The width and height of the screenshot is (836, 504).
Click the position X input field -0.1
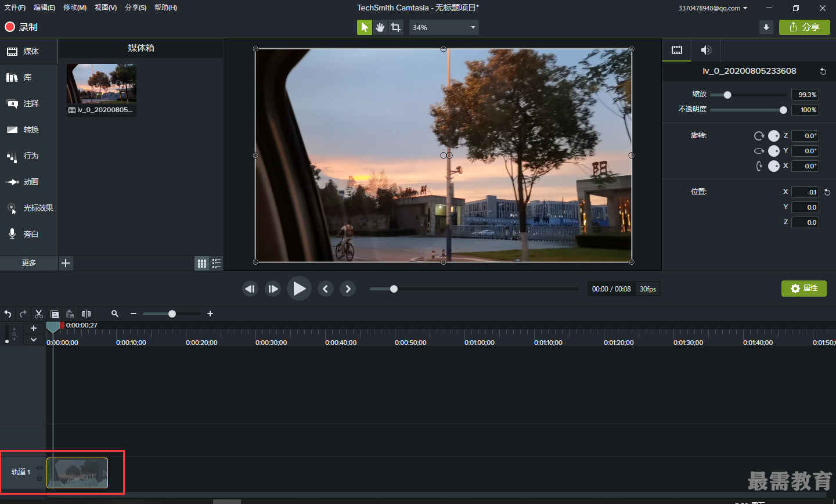pyautogui.click(x=805, y=192)
